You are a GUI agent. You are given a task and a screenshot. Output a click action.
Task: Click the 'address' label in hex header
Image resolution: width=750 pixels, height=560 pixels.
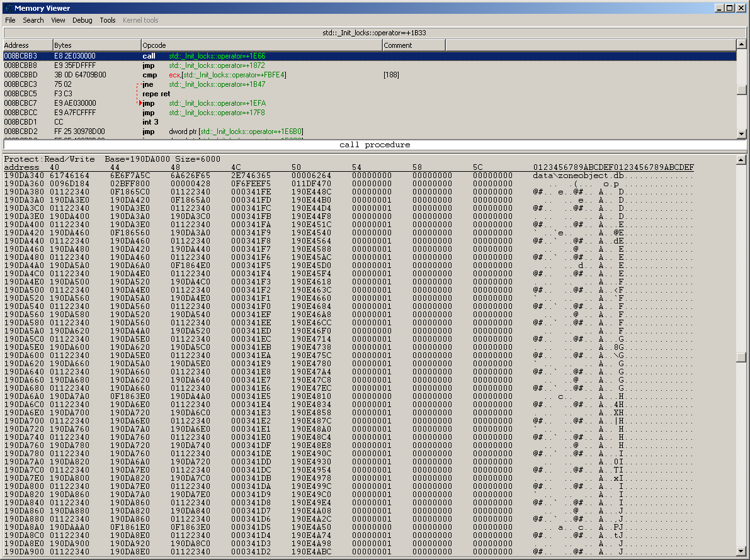(21, 167)
